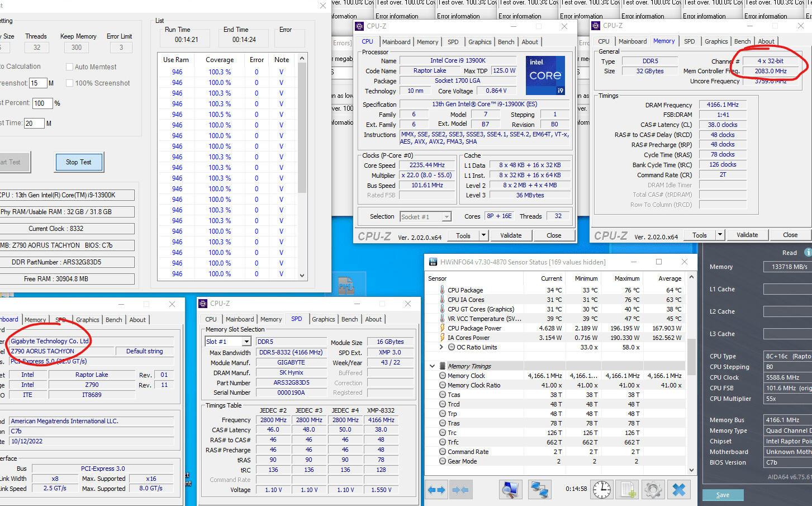Viewport: 812px width, 506px height.
Task: Click thermometer icon of VR VCC Temperature row
Action: click(442, 319)
